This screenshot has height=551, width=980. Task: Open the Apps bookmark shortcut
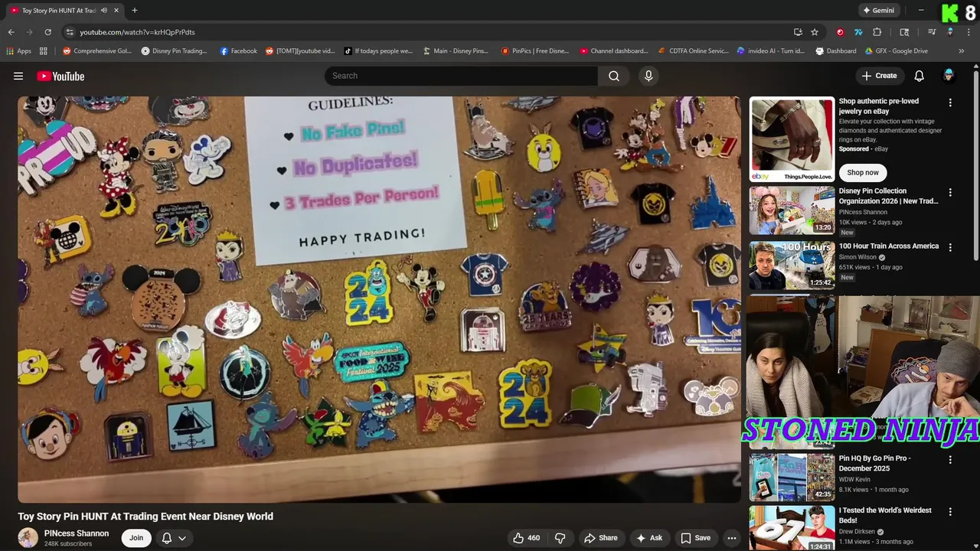pos(19,51)
